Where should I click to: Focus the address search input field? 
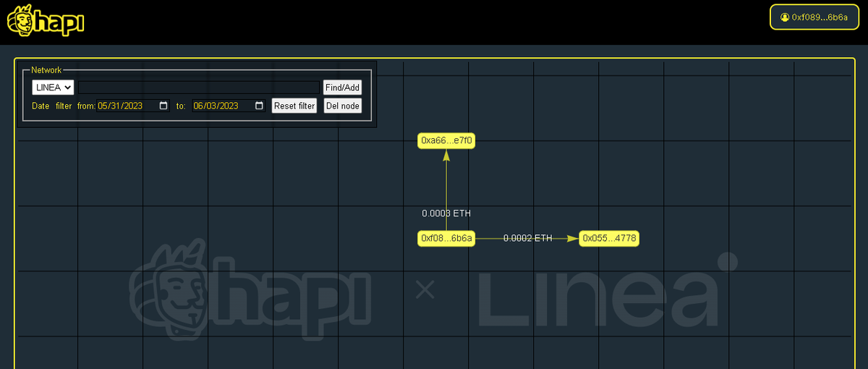[x=199, y=87]
